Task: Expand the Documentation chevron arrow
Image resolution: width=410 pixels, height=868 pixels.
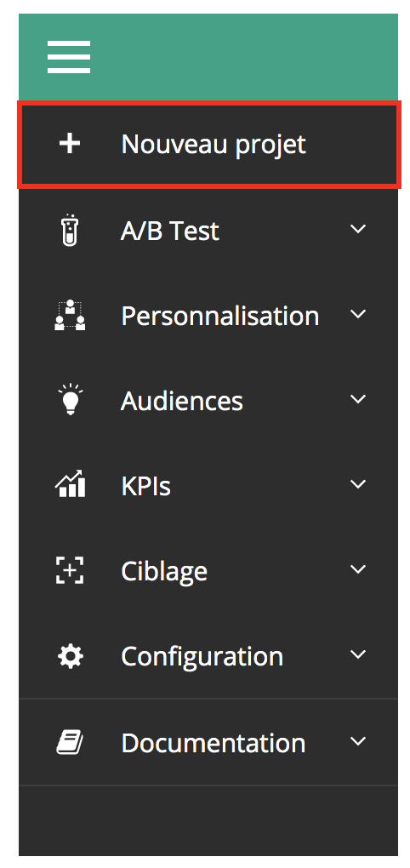Action: (358, 741)
